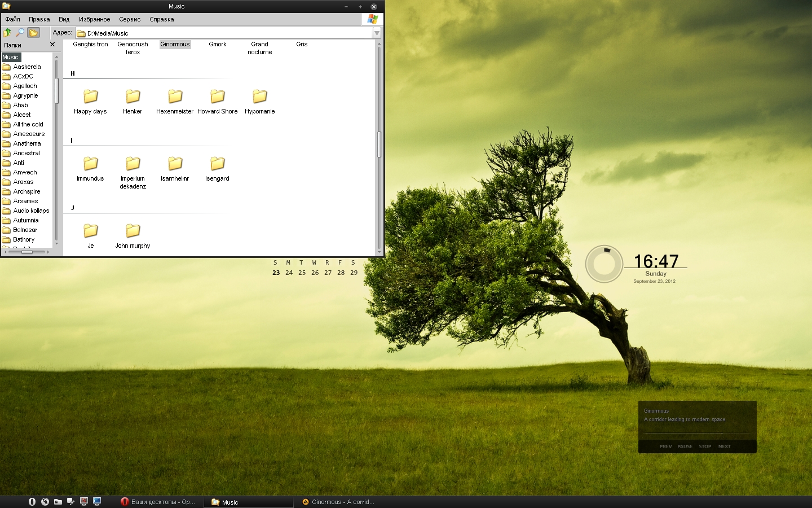Screen dimensions: 812x508
Task: Select the Howard Shore folder icon
Action: tap(217, 97)
